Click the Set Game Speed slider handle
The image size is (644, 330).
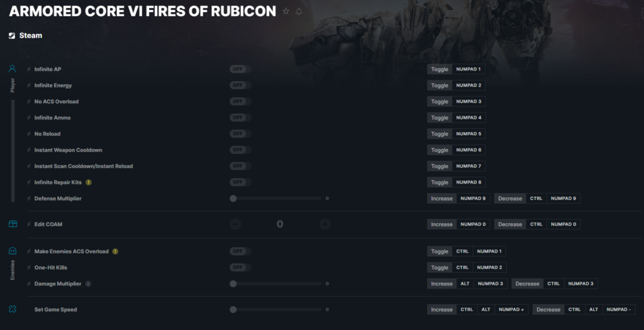(233, 309)
